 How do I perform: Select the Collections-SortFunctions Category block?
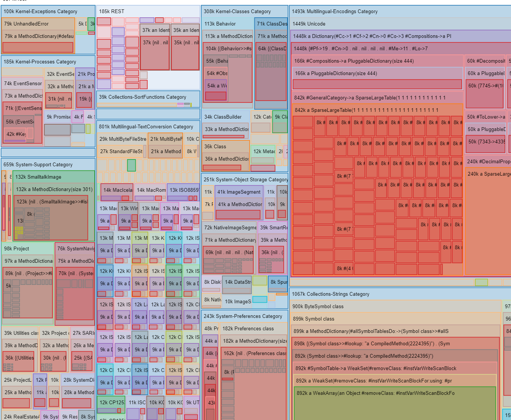tap(142, 97)
